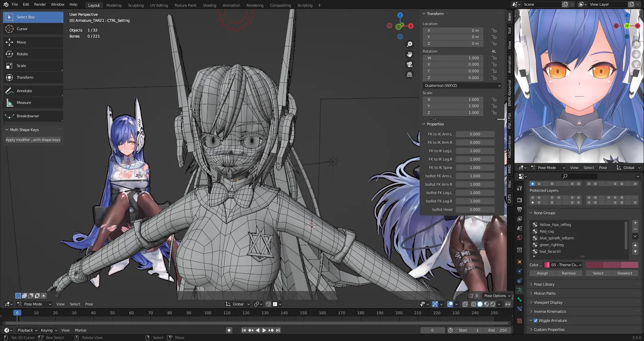Screen dimensions: 644x341
Task: Lock the Scale Z axis
Action: tap(494, 113)
